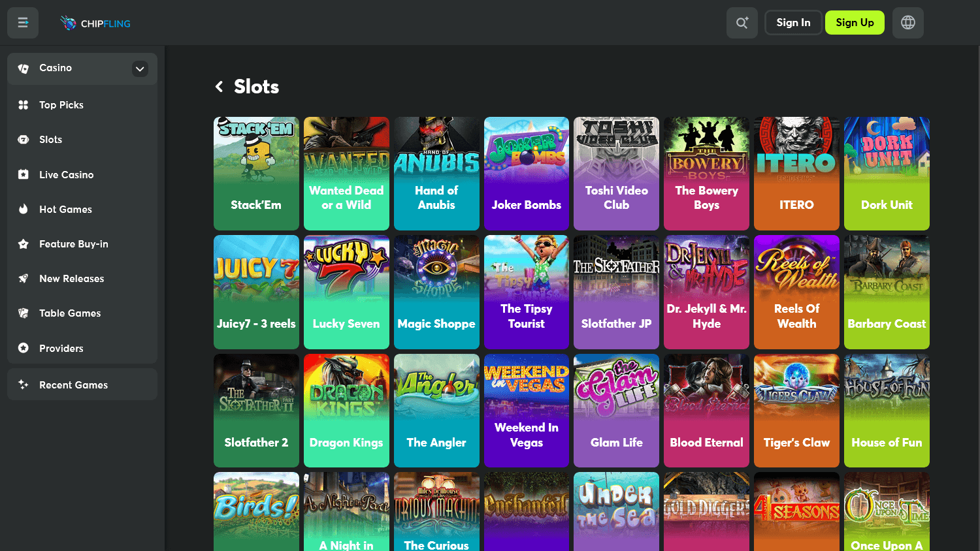Image resolution: width=980 pixels, height=551 pixels.
Task: Open the language globe dropdown
Action: pyautogui.click(x=908, y=22)
